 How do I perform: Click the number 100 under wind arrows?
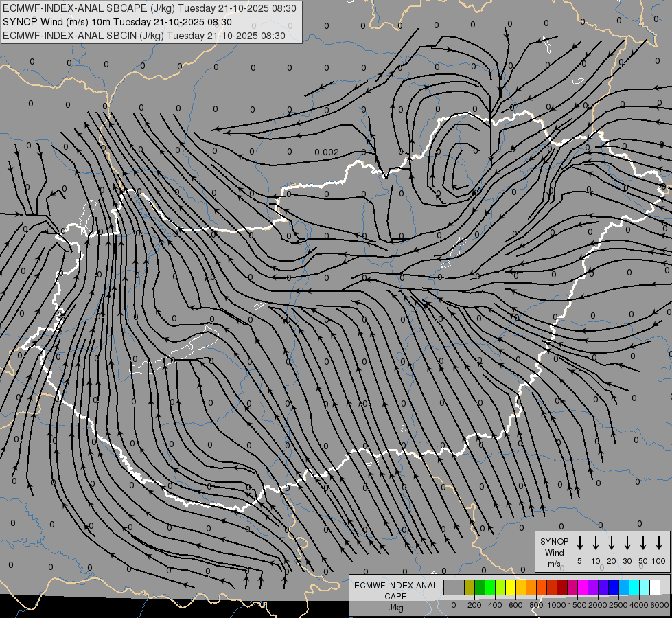pos(659,561)
